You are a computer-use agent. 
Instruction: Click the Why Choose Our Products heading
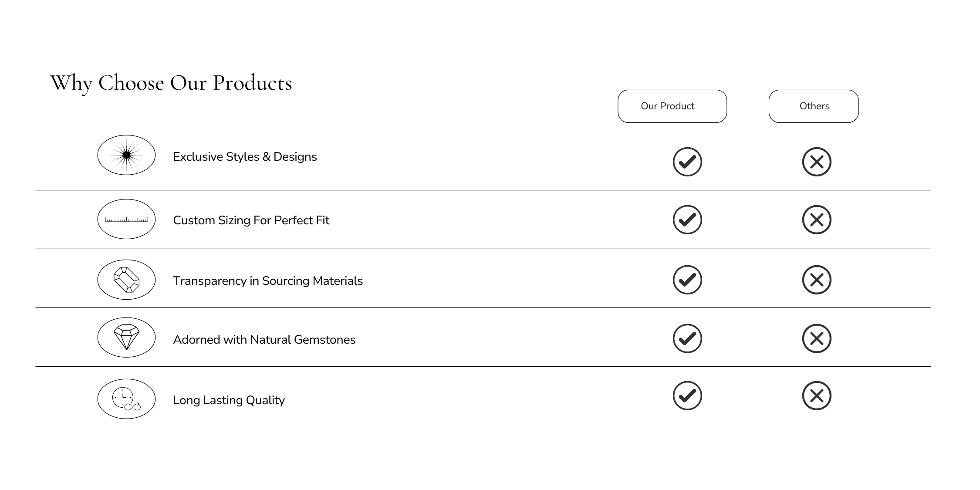tap(171, 83)
